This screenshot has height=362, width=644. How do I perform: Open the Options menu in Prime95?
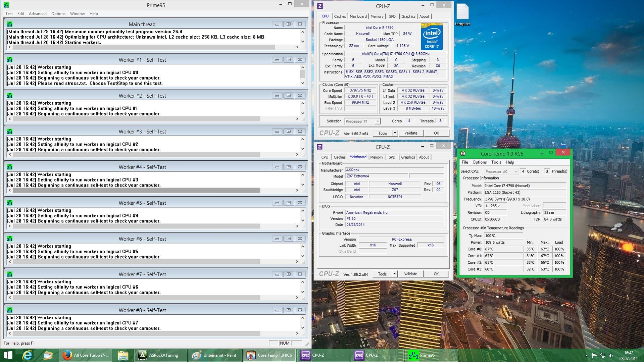click(x=58, y=14)
